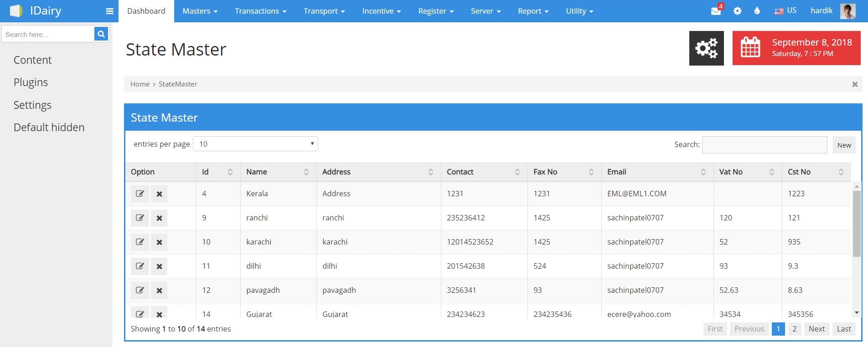Sort by Id column arrows

click(230, 172)
